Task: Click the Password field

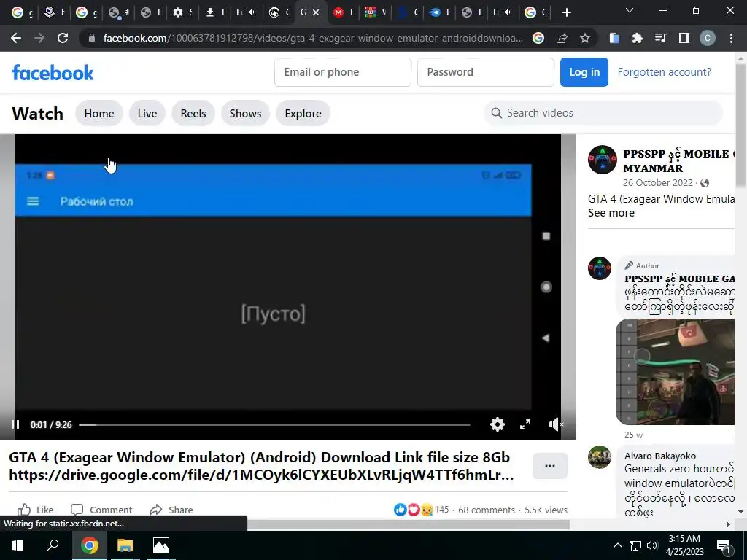Action: 485,72
